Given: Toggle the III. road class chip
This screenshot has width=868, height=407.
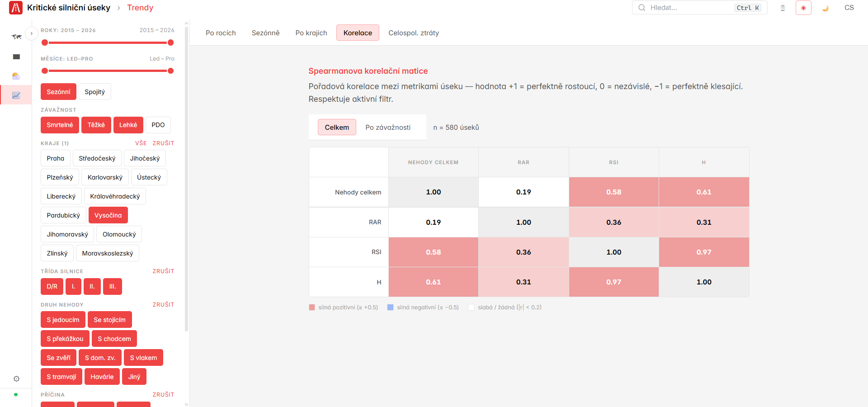Looking at the screenshot, I should point(113,286).
